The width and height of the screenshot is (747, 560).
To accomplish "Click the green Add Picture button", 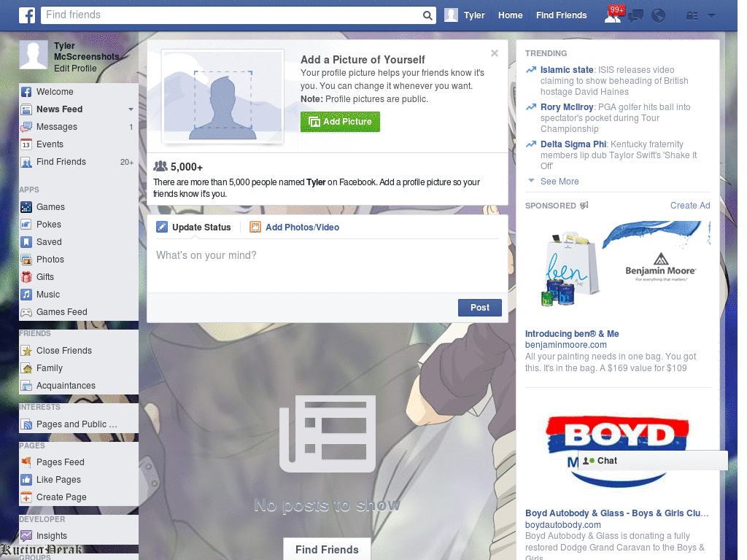I will pos(340,122).
